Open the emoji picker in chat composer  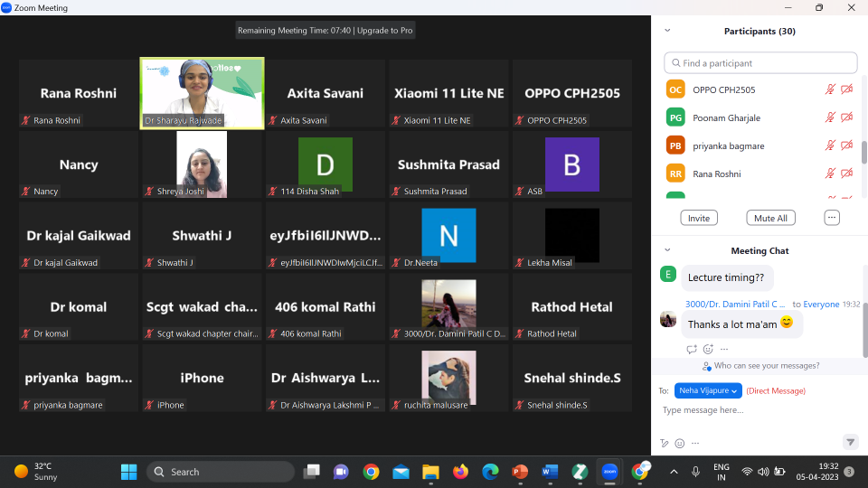[680, 443]
